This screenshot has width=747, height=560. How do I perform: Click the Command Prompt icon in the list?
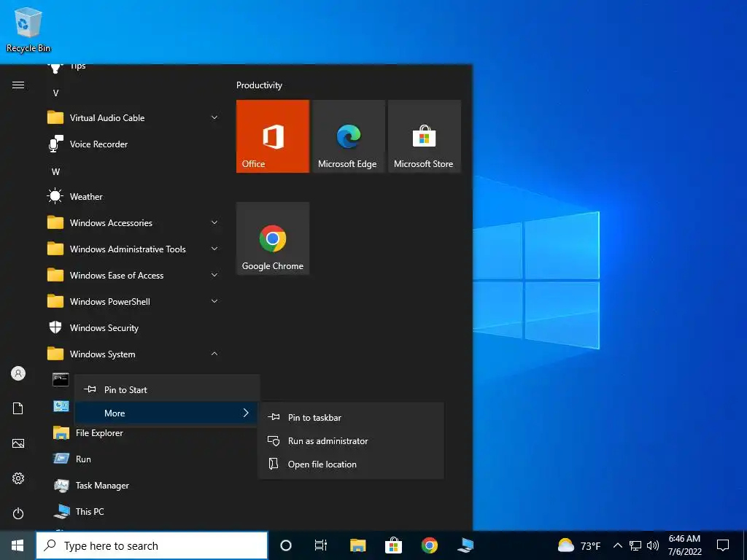click(61, 379)
